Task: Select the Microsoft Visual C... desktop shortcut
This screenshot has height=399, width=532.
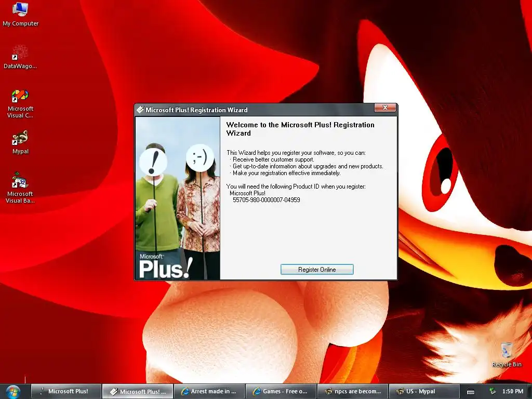Action: [20, 103]
